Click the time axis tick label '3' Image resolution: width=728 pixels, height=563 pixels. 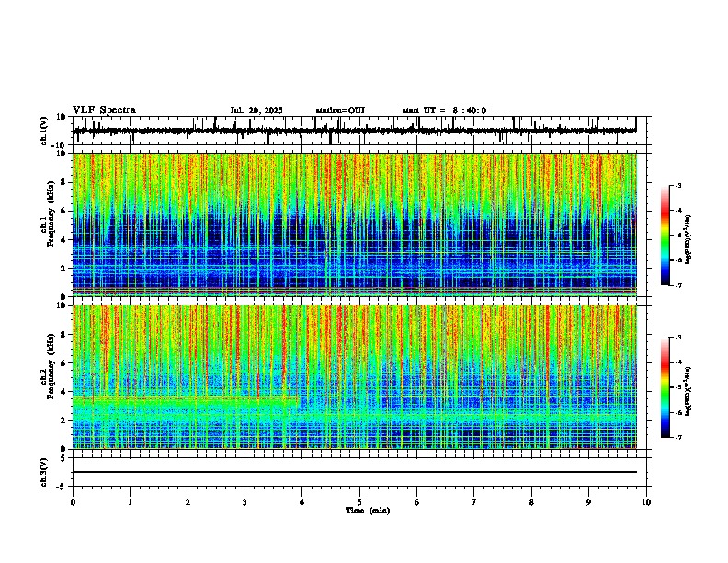tap(245, 502)
